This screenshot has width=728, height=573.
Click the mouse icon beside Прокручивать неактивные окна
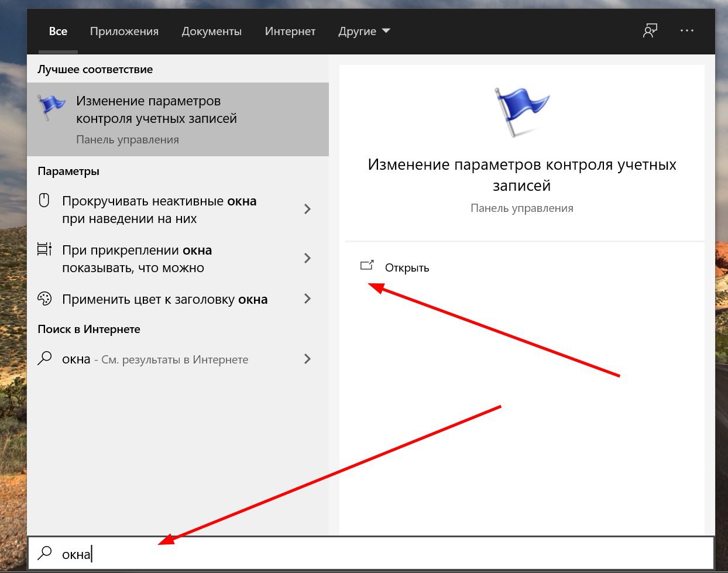pyautogui.click(x=44, y=200)
